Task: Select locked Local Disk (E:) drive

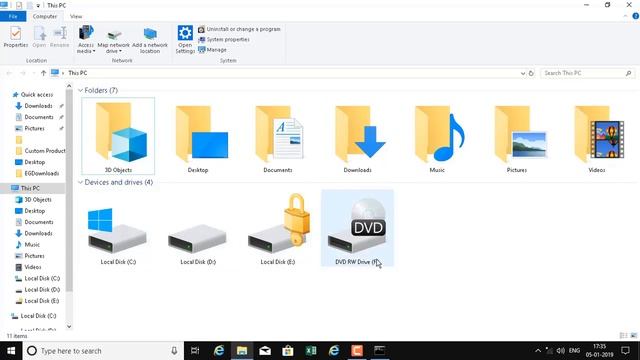Action: [x=278, y=229]
